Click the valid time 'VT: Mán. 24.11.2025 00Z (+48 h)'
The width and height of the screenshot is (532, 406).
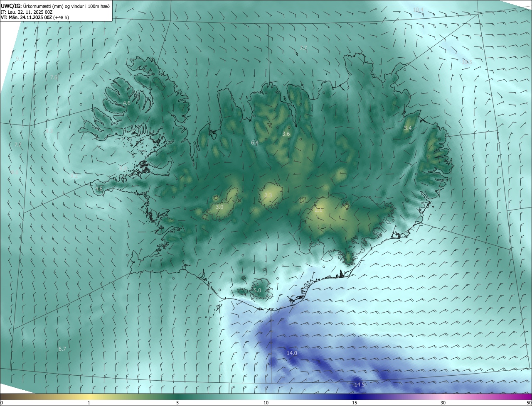point(35,17)
